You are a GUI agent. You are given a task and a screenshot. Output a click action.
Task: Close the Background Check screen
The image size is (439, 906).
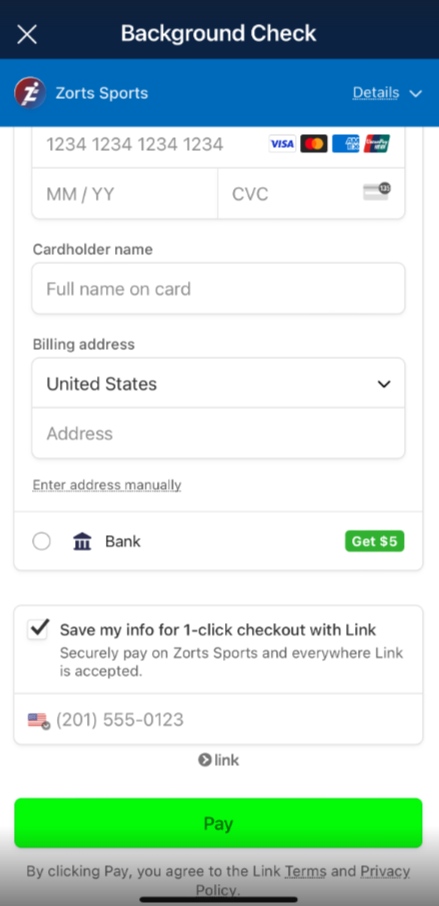[x=27, y=34]
